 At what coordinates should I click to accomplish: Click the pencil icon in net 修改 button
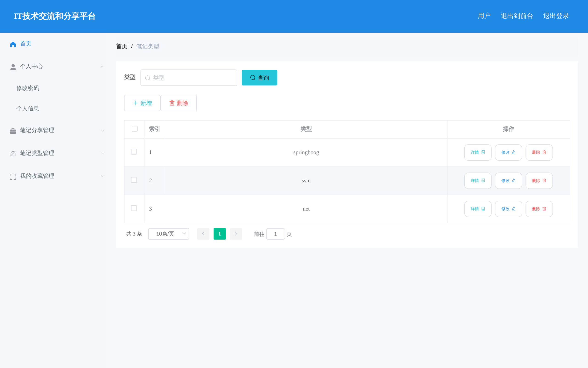(513, 209)
